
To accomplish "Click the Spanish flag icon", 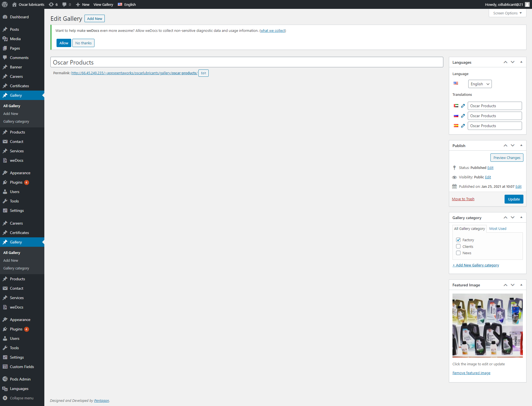I will (456, 126).
